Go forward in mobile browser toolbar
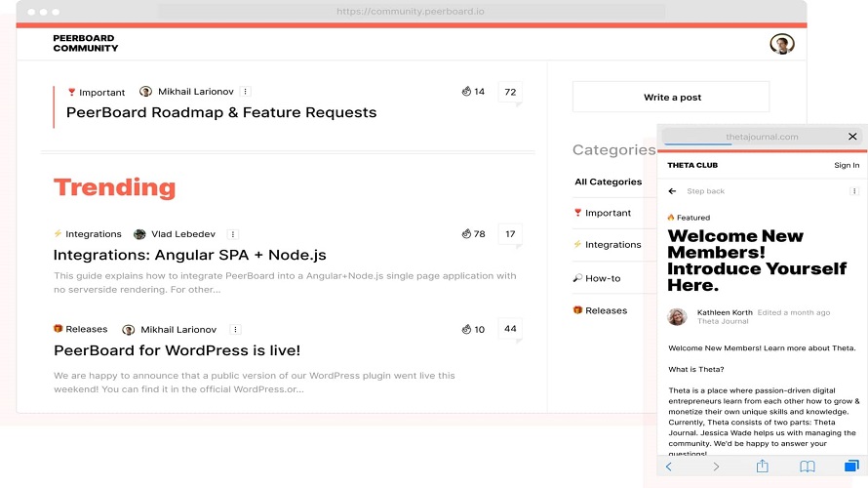Viewport: 868px width, 488px height. 716,467
